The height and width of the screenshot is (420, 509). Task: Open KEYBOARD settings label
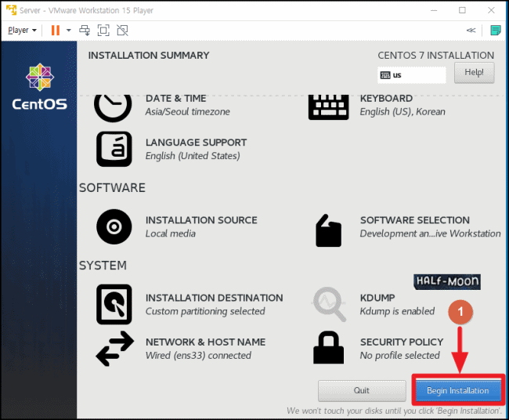[386, 98]
